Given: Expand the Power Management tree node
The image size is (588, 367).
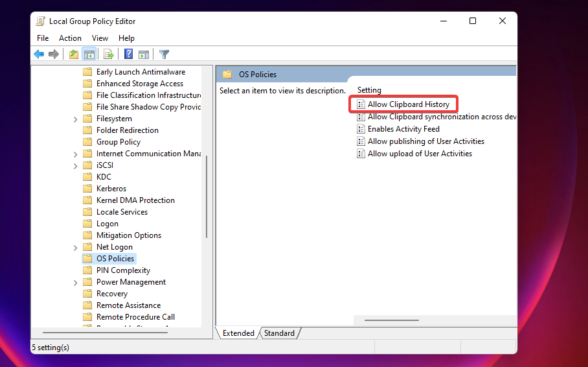Looking at the screenshot, I should [x=76, y=283].
